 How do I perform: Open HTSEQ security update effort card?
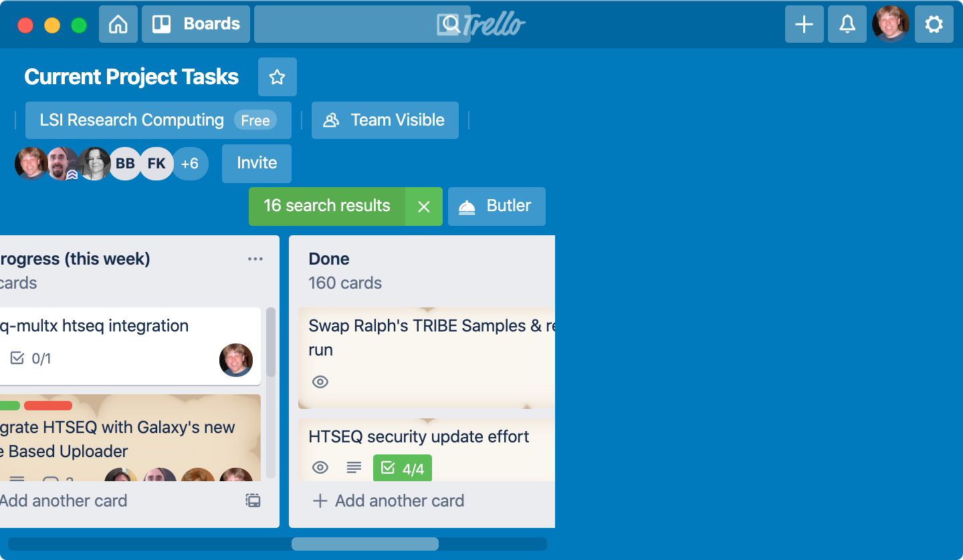click(427, 450)
